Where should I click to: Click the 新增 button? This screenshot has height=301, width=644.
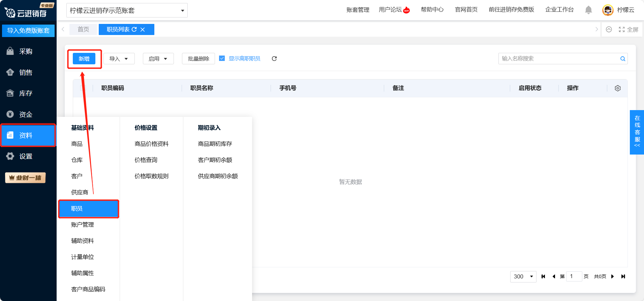[x=84, y=59]
